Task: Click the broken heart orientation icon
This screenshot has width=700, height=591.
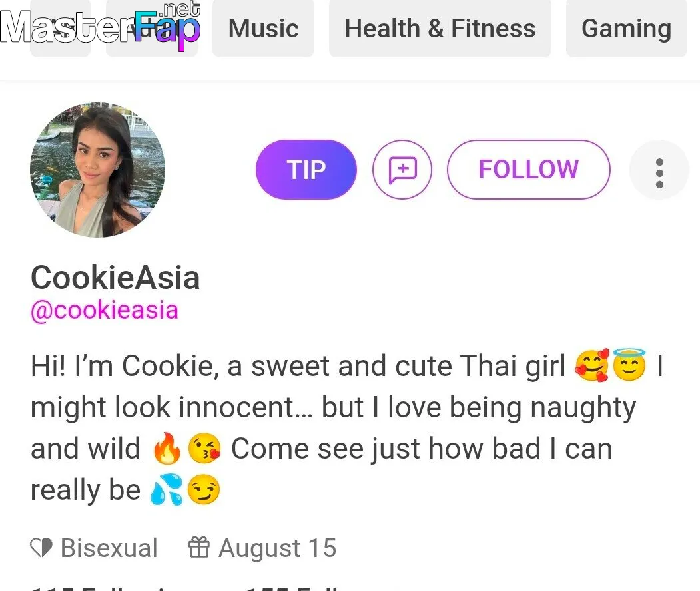Action: [x=41, y=548]
